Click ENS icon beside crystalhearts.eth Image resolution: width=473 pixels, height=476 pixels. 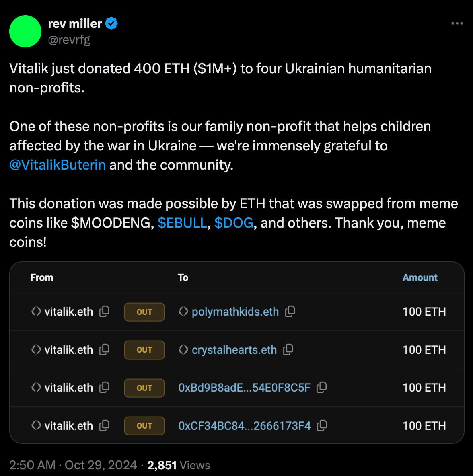click(x=183, y=349)
